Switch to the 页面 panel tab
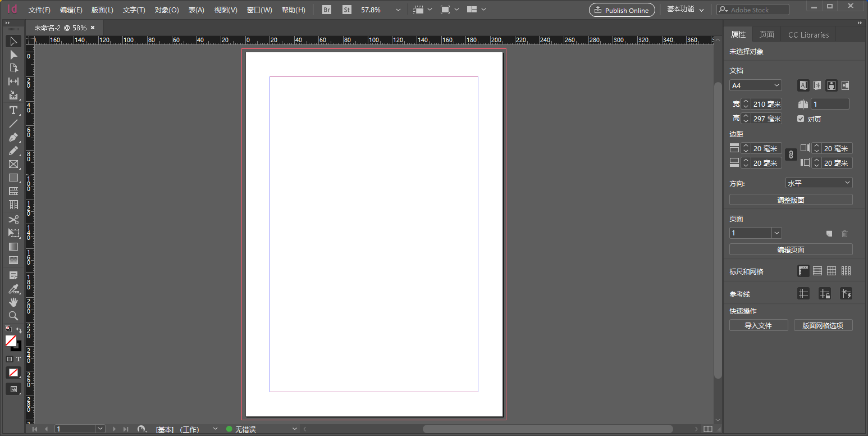868x436 pixels. point(767,34)
